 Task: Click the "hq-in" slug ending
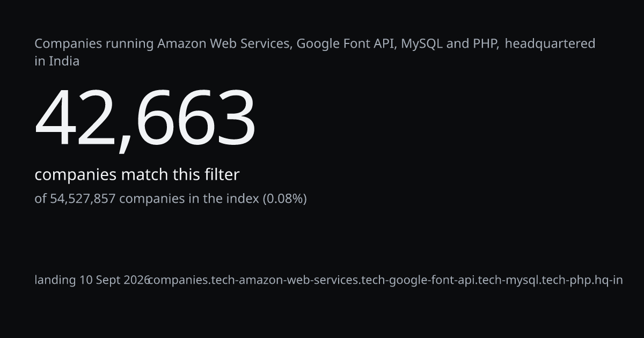(x=608, y=280)
